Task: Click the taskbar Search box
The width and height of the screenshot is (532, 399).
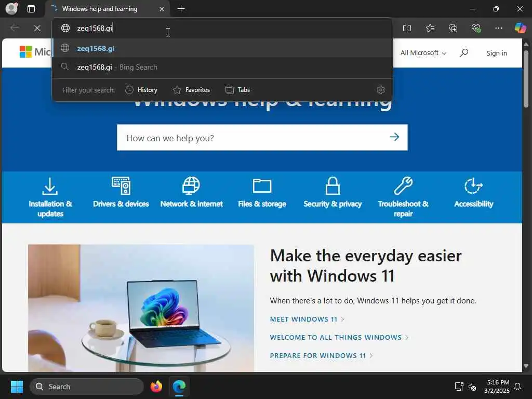Action: point(87,387)
